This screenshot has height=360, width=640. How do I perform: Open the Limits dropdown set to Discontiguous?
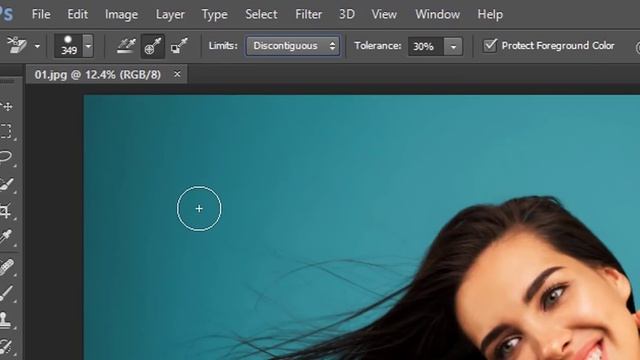click(293, 46)
